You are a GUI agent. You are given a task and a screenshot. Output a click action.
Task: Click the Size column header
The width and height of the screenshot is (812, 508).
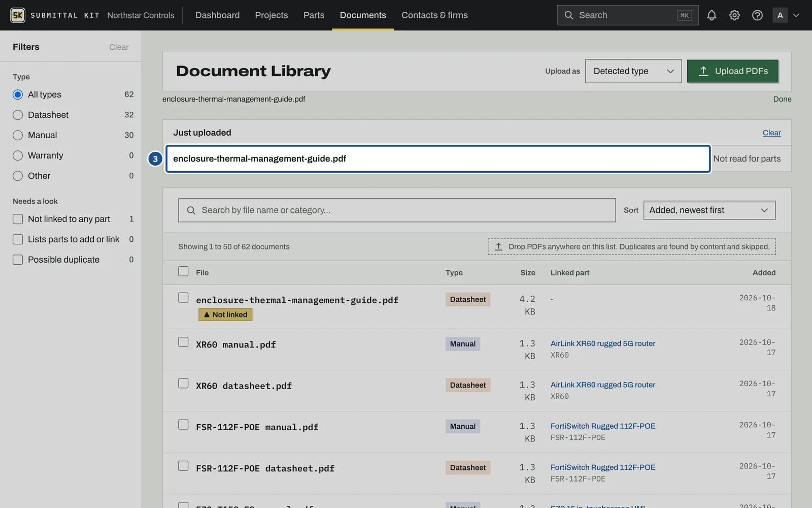[x=527, y=273]
